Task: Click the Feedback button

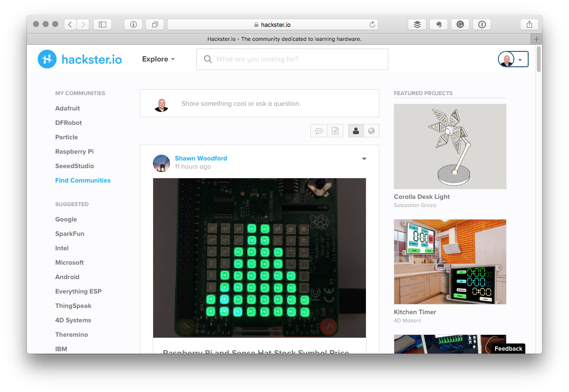Action: [508, 348]
